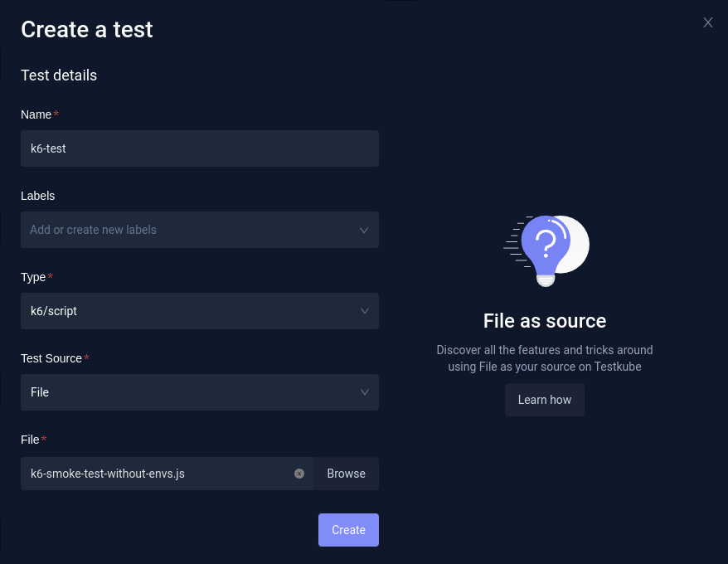Click Learn how under File as source
728x564 pixels.
[x=545, y=400]
